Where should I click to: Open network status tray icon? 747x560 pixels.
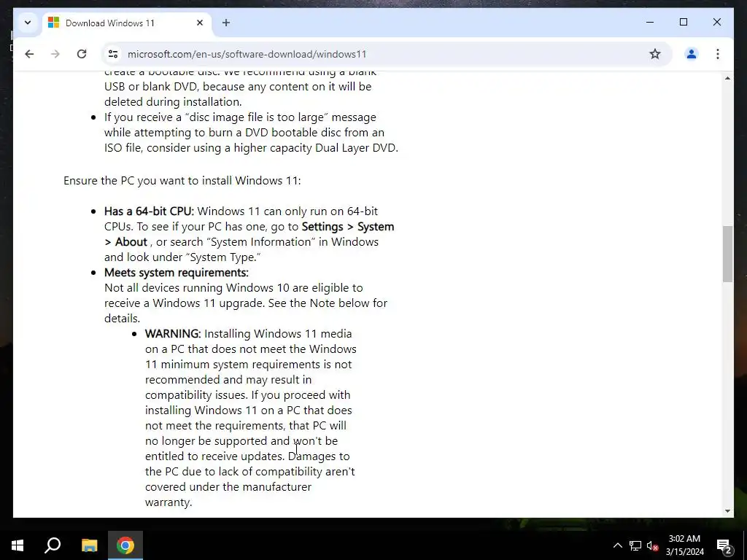click(635, 545)
